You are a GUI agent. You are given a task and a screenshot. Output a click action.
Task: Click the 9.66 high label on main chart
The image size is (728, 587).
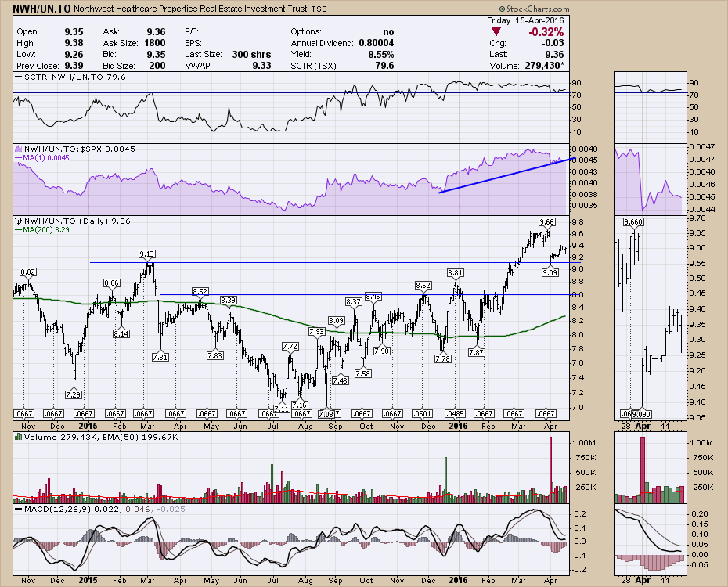[547, 222]
